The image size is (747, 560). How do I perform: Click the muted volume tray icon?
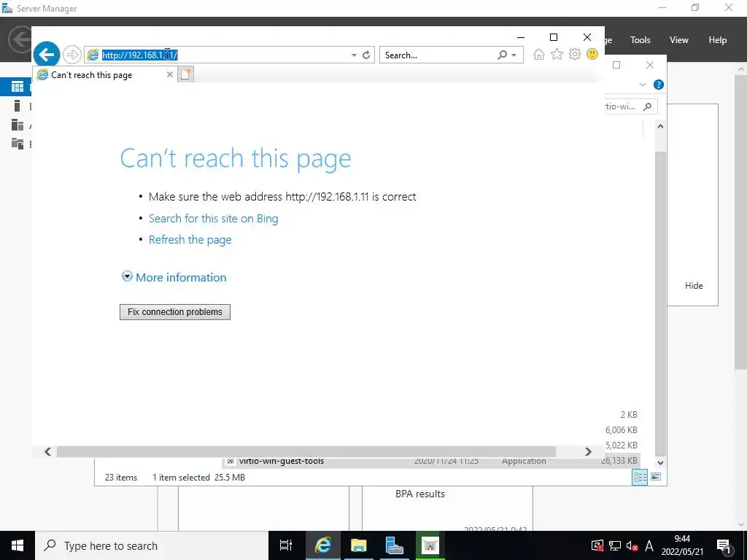point(632,546)
